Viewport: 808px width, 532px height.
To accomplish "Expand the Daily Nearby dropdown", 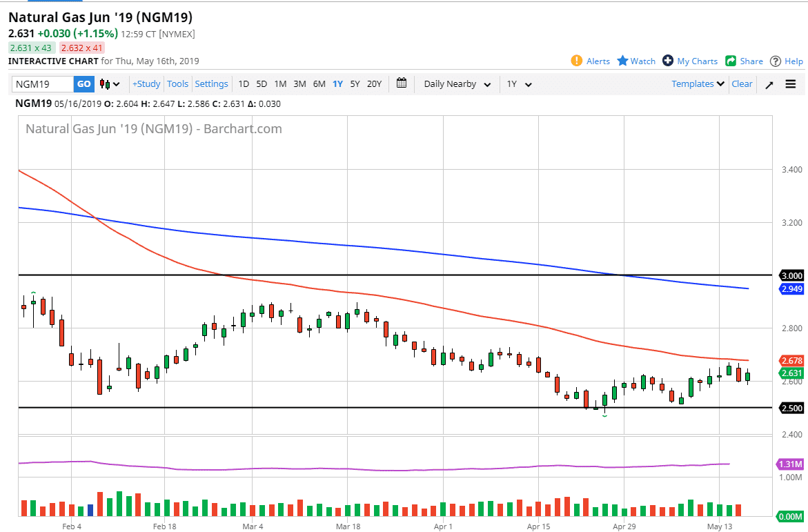I will pos(457,84).
